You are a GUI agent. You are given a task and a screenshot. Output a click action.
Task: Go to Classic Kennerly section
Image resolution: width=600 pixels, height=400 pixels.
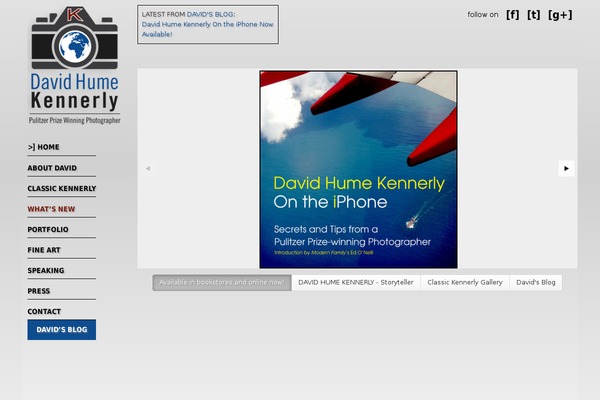[x=62, y=188]
